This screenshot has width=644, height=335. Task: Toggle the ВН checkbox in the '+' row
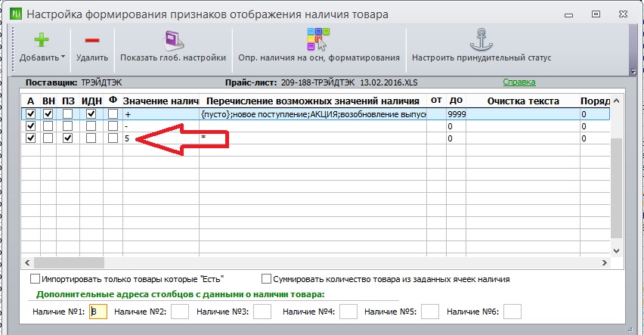point(48,114)
